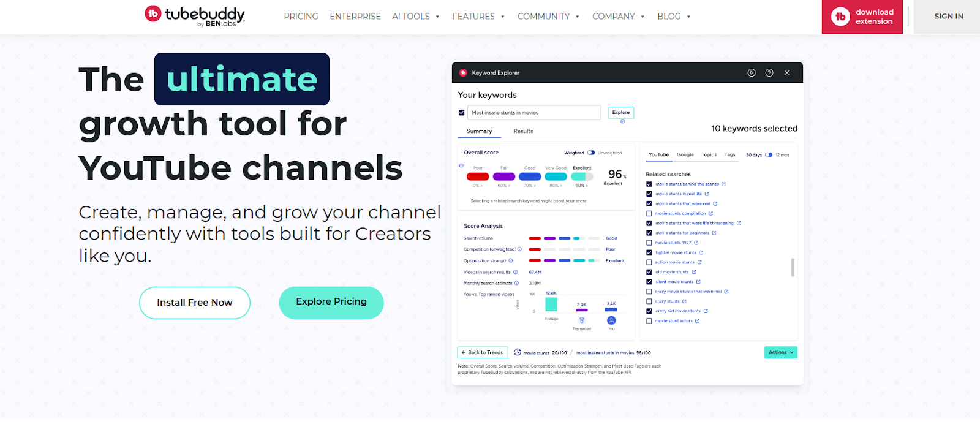Select the Tags tab
This screenshot has height=443, width=980.
coord(729,155)
